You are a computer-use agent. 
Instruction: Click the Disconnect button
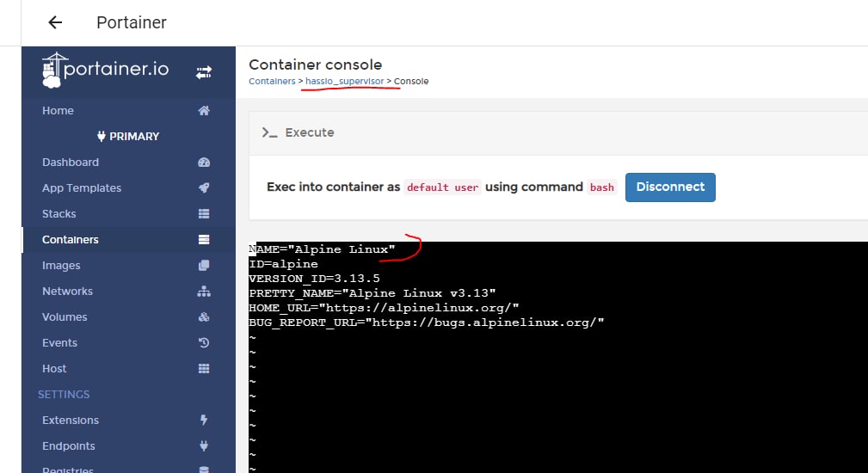[x=670, y=187]
